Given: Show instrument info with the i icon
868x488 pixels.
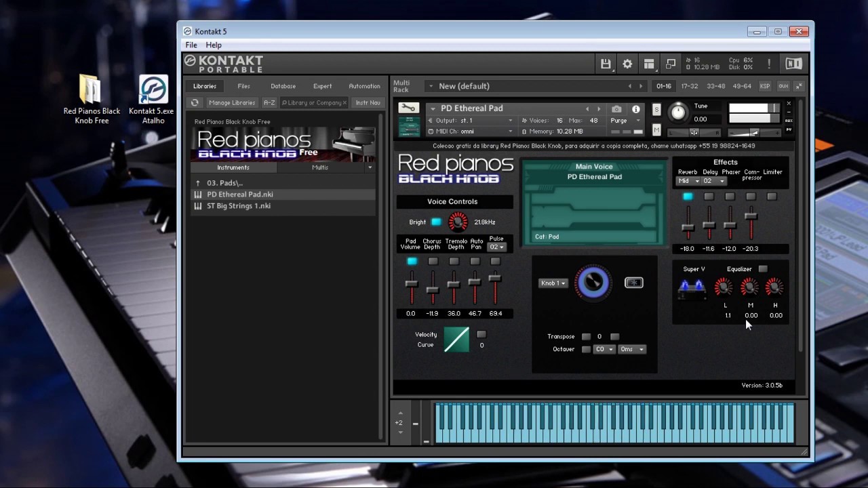Looking at the screenshot, I should click(636, 109).
